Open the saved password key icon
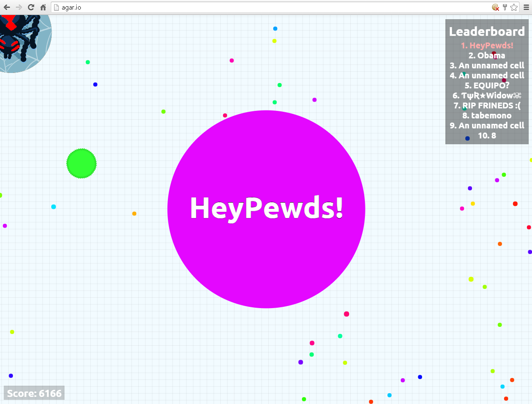This screenshot has height=404, width=532. pyautogui.click(x=505, y=7)
